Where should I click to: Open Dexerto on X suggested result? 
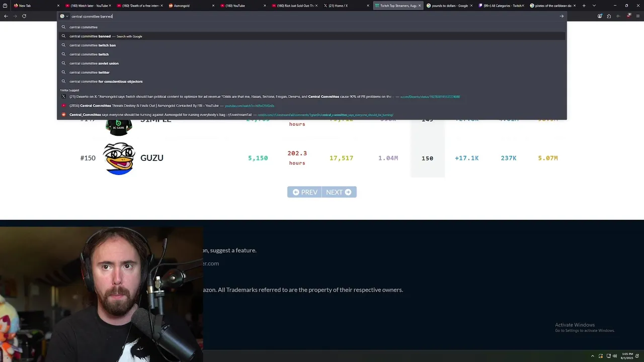point(312,97)
